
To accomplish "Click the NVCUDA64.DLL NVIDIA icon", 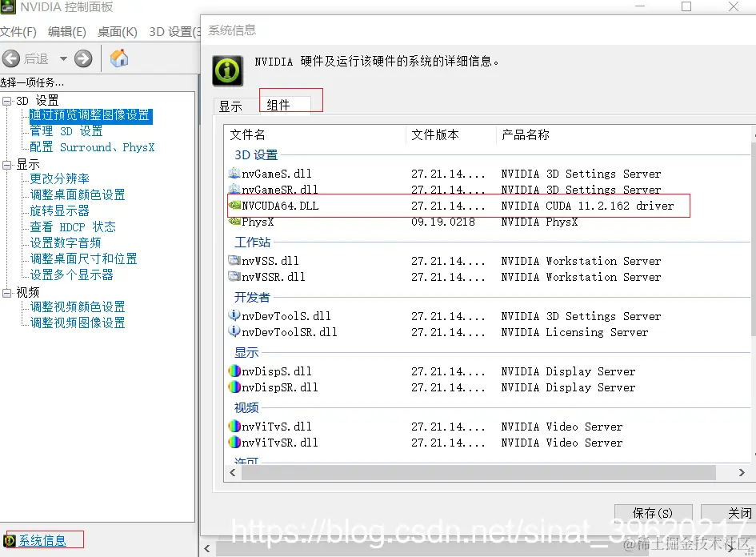I will pos(234,205).
